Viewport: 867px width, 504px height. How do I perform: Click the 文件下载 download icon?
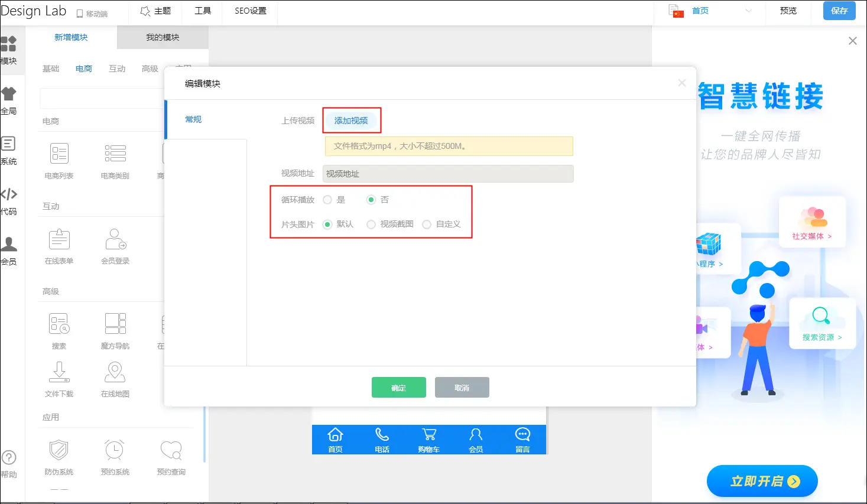click(59, 372)
